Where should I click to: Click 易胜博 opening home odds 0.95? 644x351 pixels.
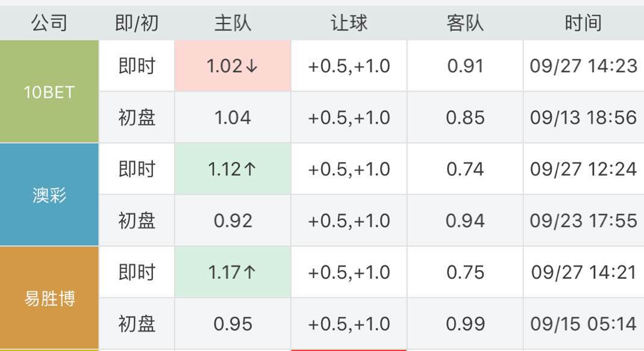[233, 324]
